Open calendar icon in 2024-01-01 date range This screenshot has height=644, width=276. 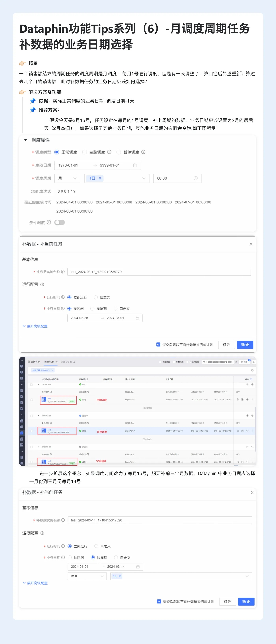[138, 567]
